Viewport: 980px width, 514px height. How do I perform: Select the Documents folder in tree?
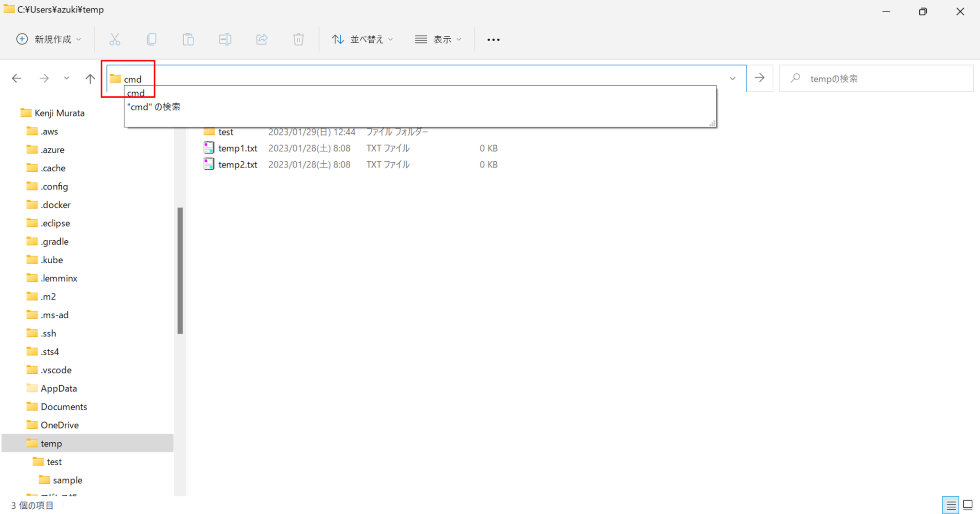click(64, 407)
